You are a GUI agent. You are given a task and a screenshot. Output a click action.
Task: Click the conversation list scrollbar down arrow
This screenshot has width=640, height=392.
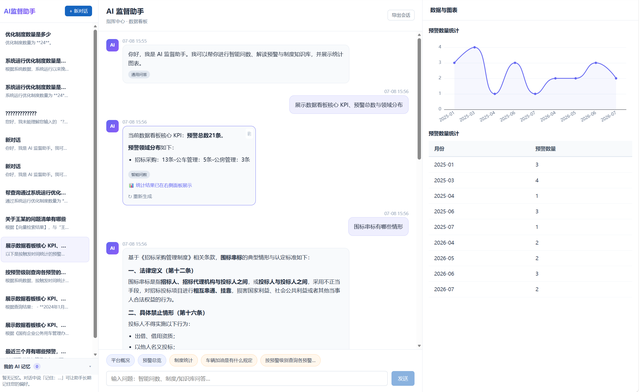(x=96, y=354)
